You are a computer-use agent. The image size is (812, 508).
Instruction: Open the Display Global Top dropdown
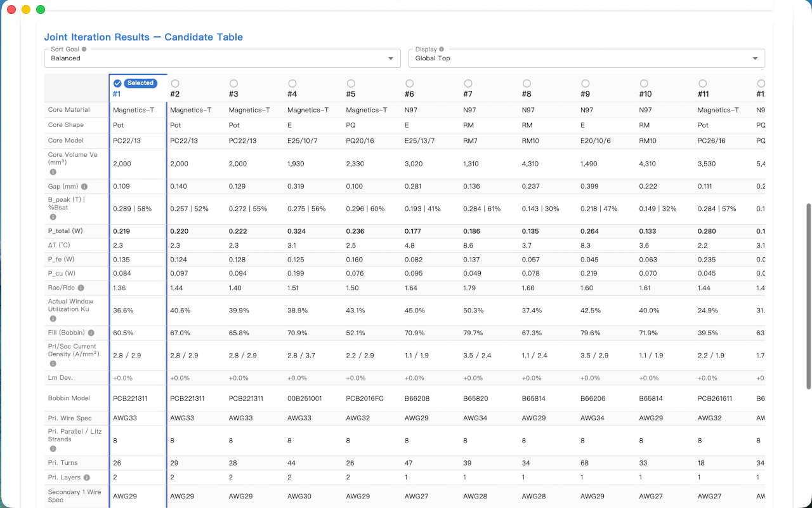coord(587,58)
